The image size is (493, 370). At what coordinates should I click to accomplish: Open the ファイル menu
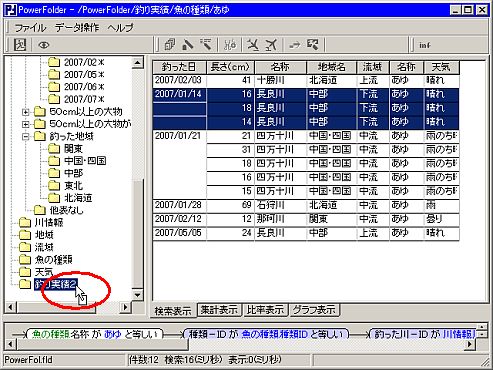point(30,27)
